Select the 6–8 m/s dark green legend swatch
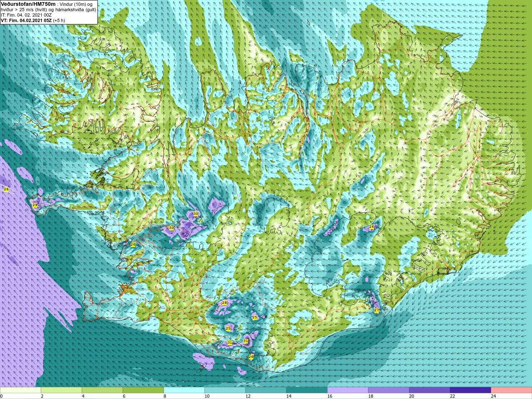This screenshot has height=399, width=532. (x=143, y=390)
